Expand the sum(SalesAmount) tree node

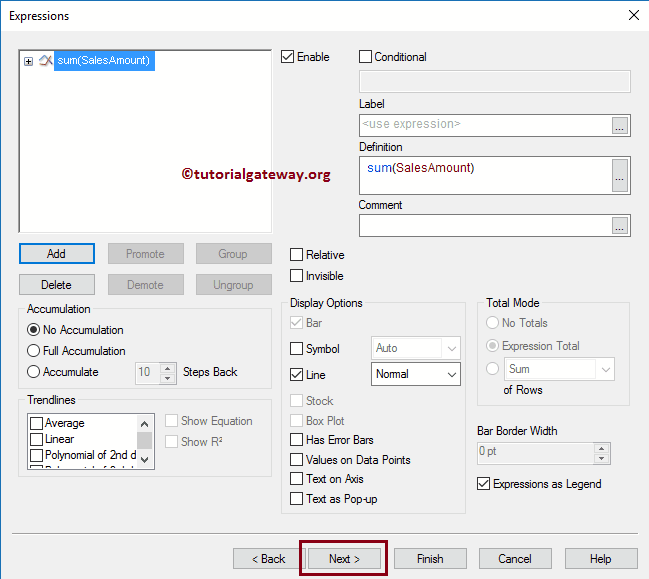tap(28, 61)
